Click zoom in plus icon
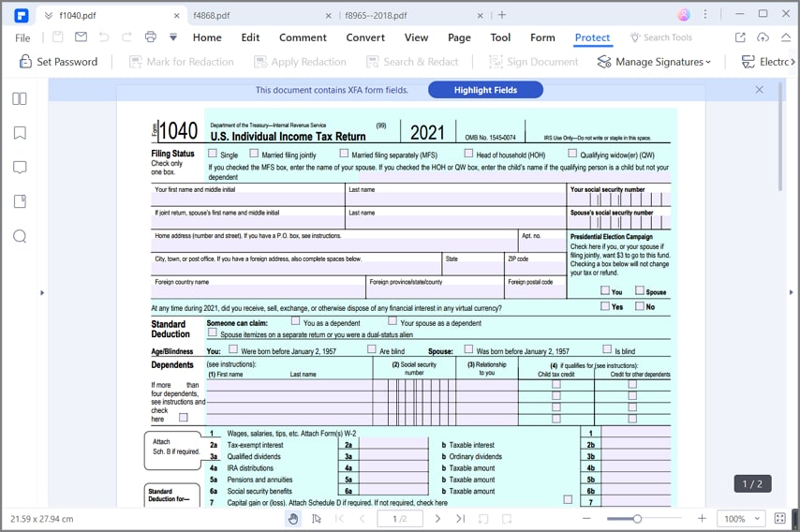 tap(702, 518)
